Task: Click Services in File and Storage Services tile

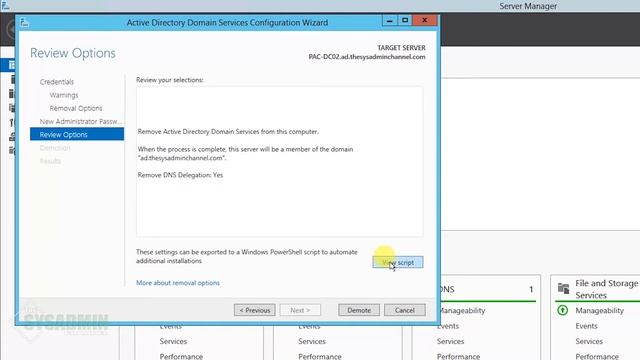Action: point(589,341)
